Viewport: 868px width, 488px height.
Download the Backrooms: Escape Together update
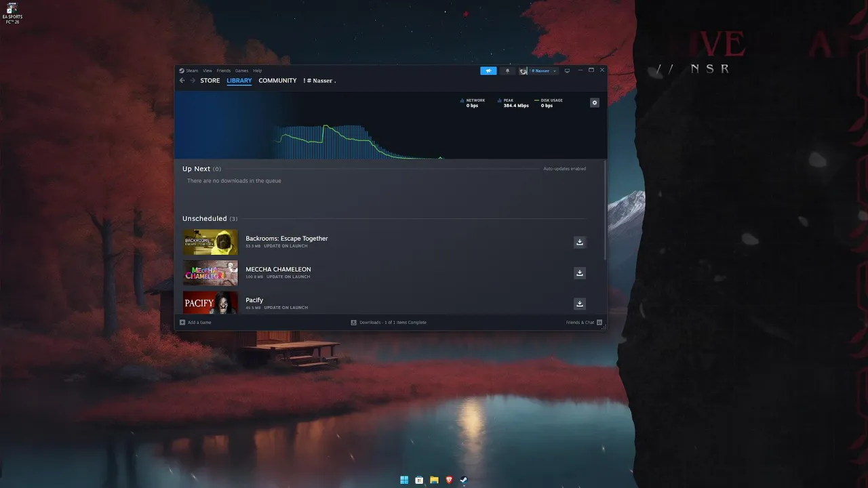[580, 242]
